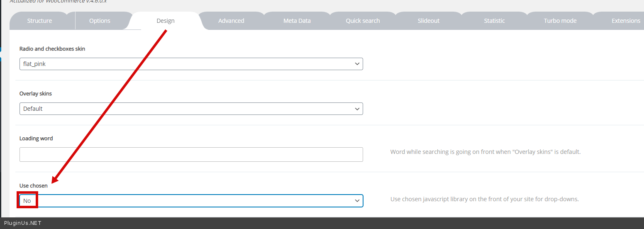The height and width of the screenshot is (229, 644).
Task: Switch to the Quick search tab
Action: point(363,21)
